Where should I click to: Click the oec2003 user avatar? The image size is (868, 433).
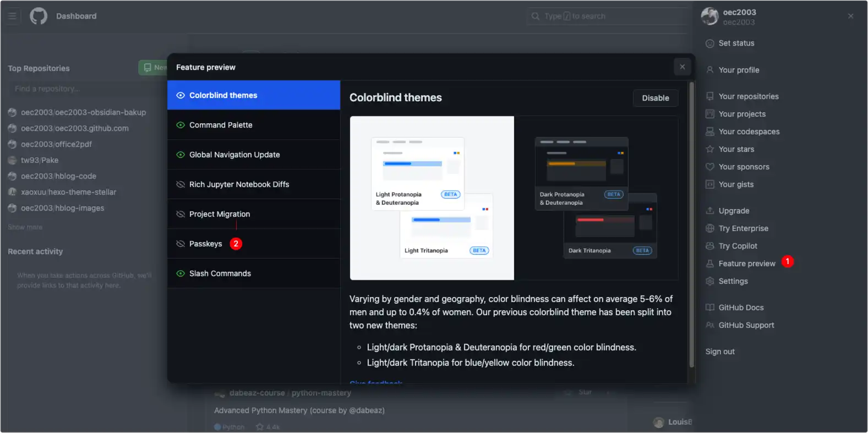[x=710, y=17]
